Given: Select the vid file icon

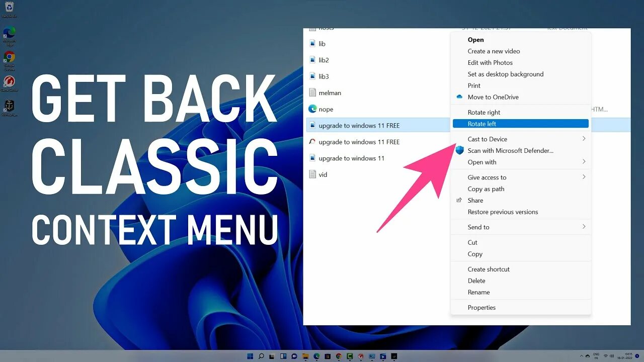Looking at the screenshot, I should [312, 174].
